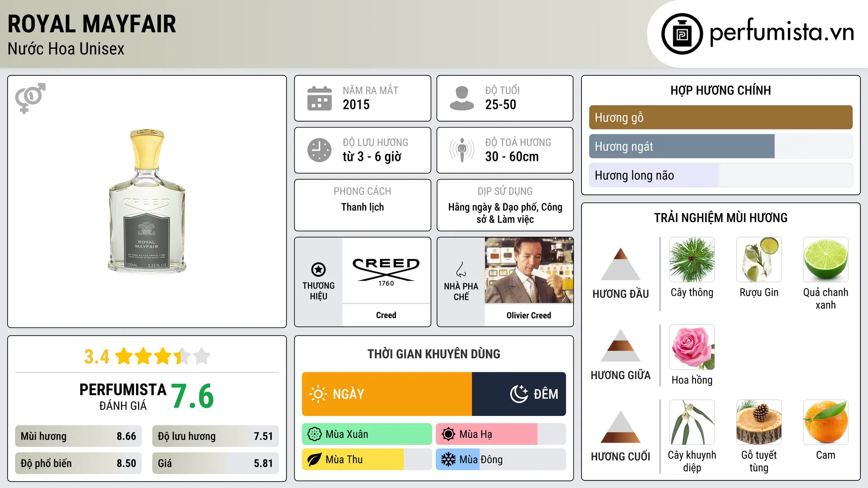Select the Rượu Gin note image
Screen dimensions: 868x488
759,260
